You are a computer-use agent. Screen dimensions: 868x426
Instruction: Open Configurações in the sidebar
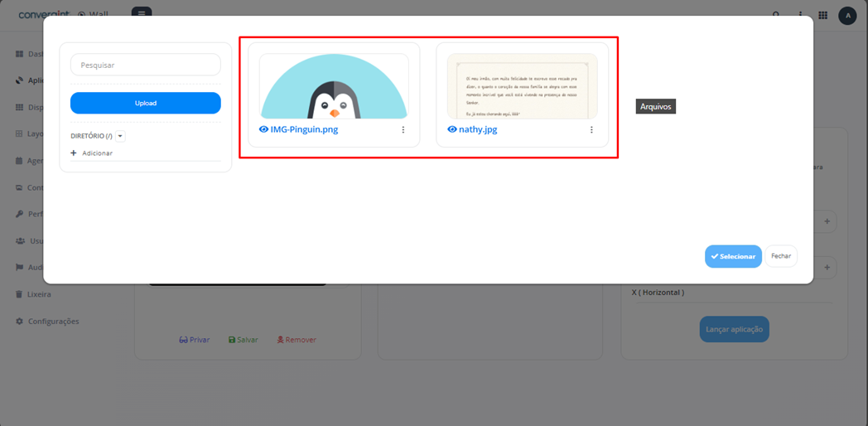[53, 322]
